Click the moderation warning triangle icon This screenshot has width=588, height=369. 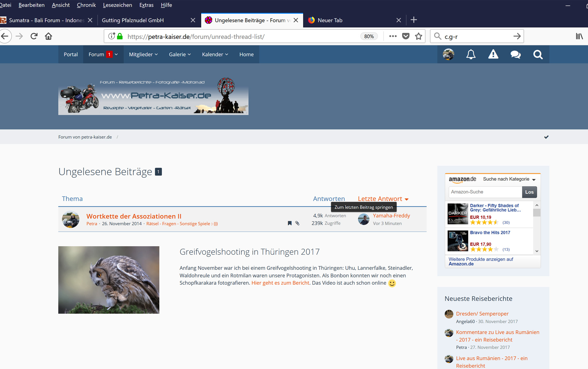[x=493, y=54]
